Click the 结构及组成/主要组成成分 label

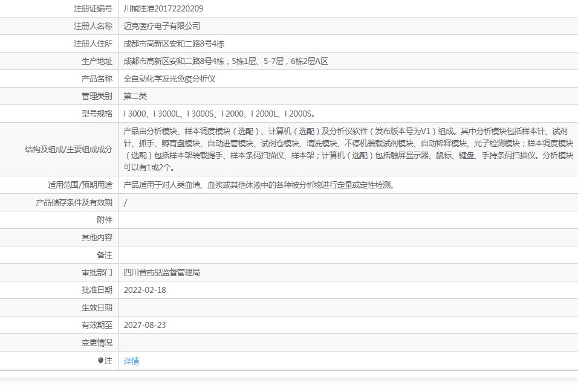click(x=68, y=149)
